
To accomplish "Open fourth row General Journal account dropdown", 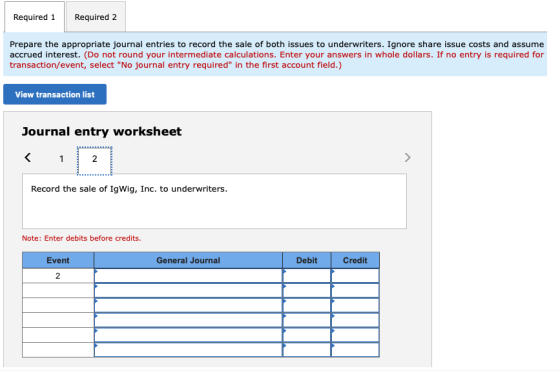I will point(188,320).
